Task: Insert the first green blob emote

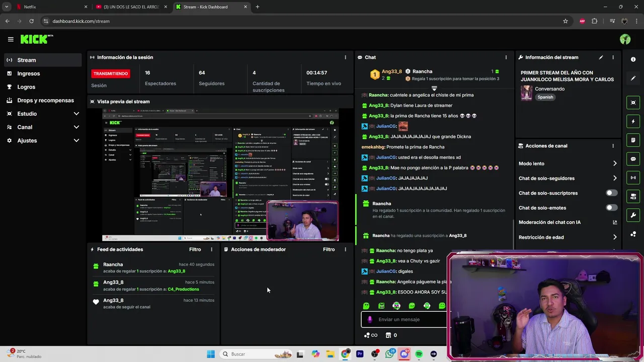Action: tap(366, 306)
